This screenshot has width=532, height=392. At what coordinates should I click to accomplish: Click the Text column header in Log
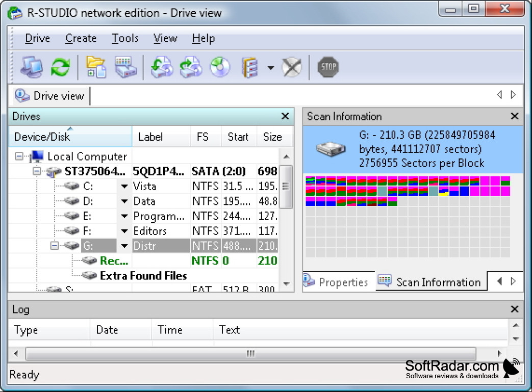[360, 330]
